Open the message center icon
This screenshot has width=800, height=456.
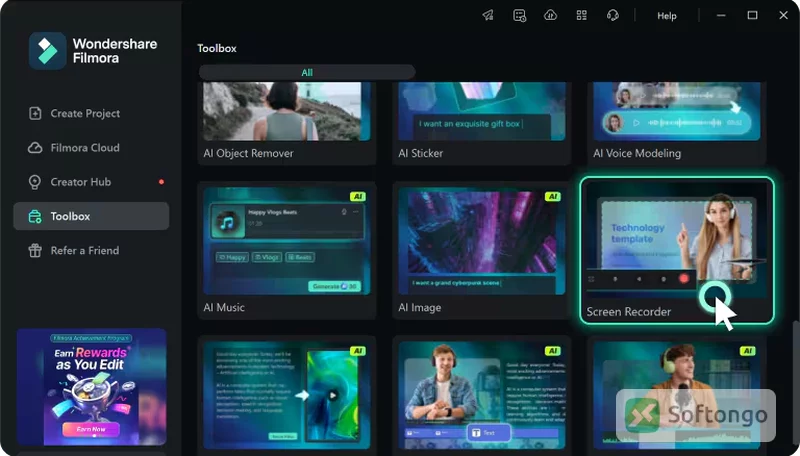click(x=519, y=15)
